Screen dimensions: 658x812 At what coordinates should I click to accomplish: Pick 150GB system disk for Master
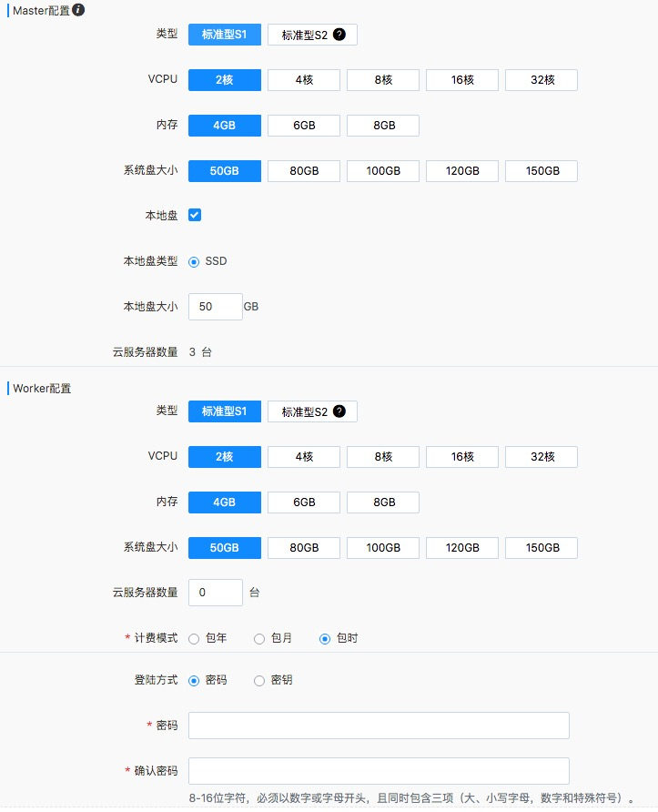coord(542,171)
